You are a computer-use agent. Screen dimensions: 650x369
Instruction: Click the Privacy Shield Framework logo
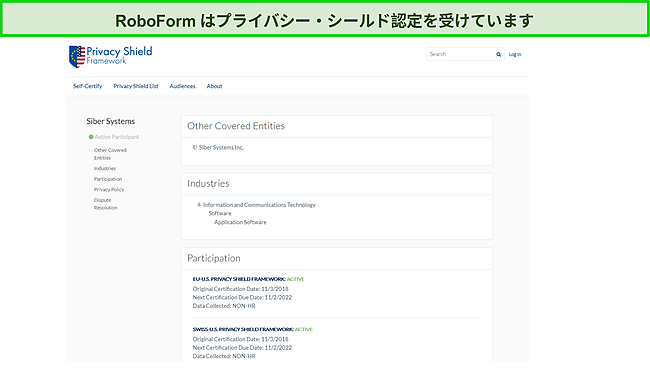tap(110, 56)
